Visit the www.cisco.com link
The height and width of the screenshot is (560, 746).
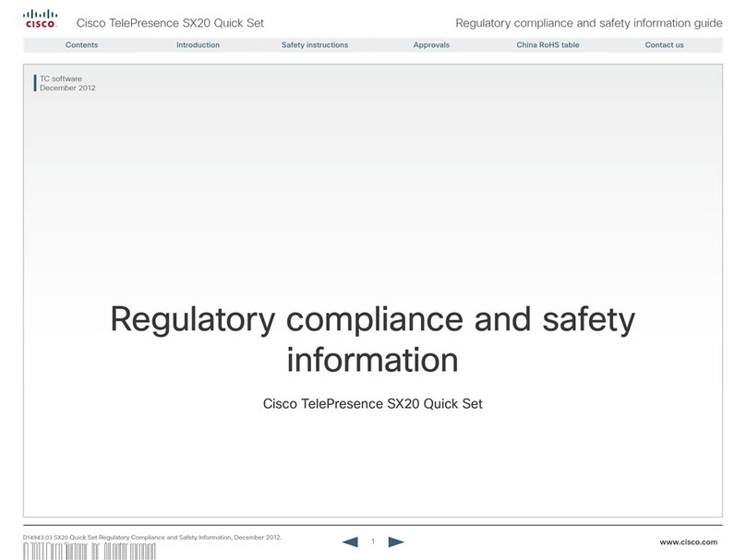(x=688, y=542)
